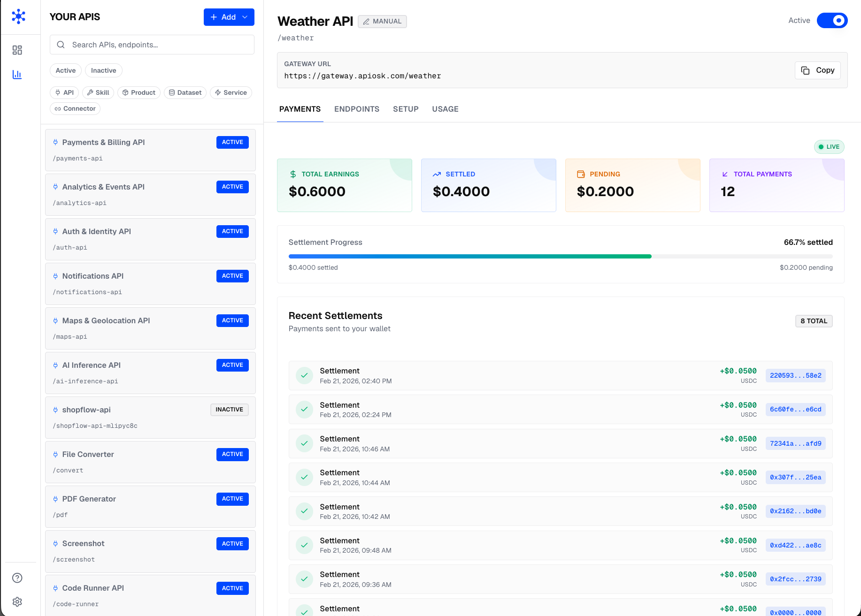This screenshot has width=861, height=616.
Task: Toggle the Active filter chip
Action: (x=66, y=71)
